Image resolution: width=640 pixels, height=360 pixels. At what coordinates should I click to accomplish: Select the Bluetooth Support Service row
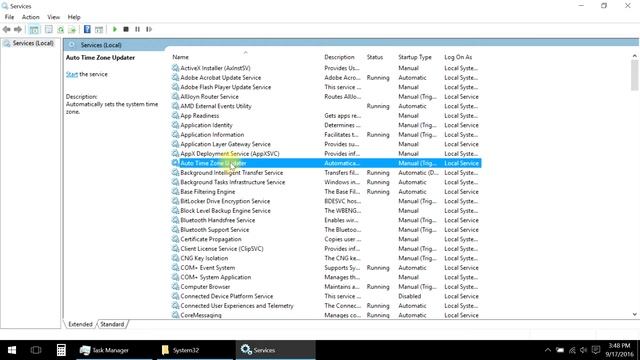[326, 230]
